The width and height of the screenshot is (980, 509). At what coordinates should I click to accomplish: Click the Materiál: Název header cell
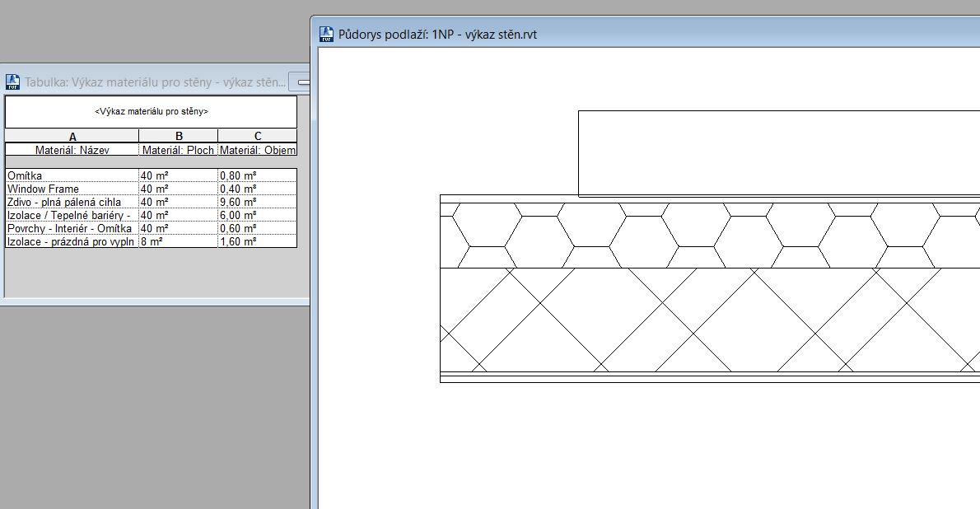(x=72, y=150)
